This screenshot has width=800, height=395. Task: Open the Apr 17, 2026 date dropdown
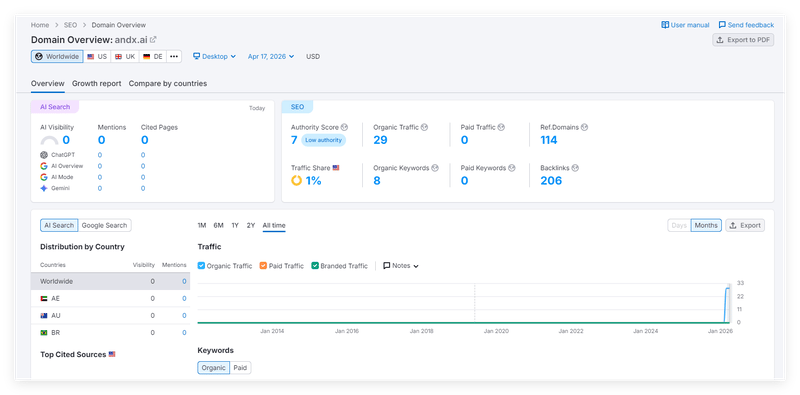271,57
